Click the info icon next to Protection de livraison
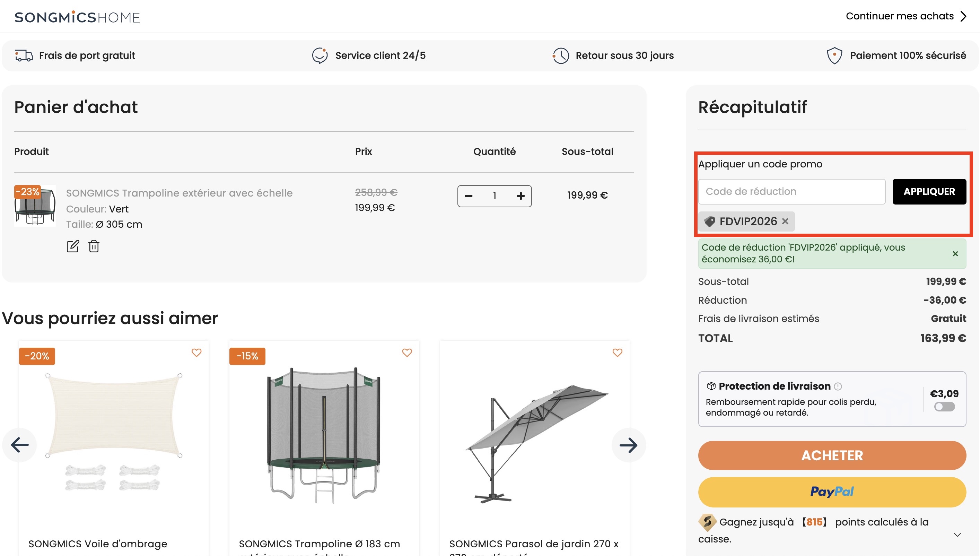This screenshot has width=980, height=556. pos(838,386)
